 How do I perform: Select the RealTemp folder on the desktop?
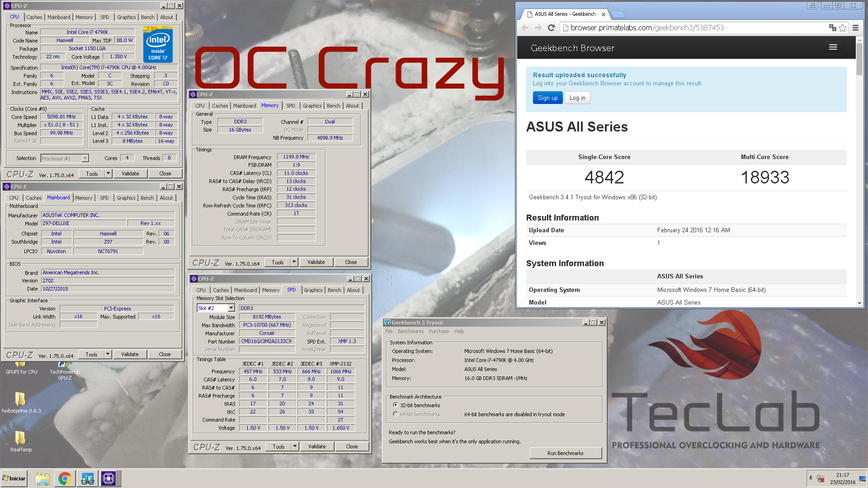click(x=21, y=441)
